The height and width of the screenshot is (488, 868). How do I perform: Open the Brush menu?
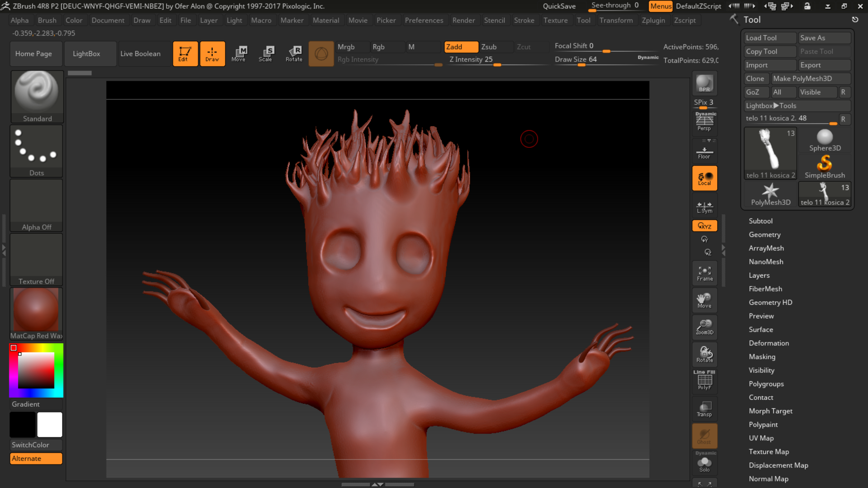tap(47, 20)
